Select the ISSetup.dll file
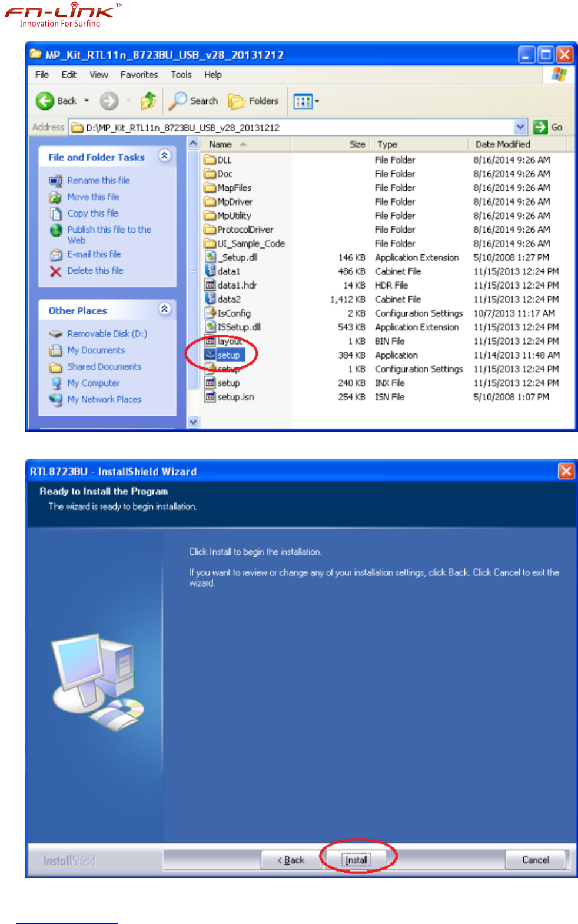 point(232,327)
